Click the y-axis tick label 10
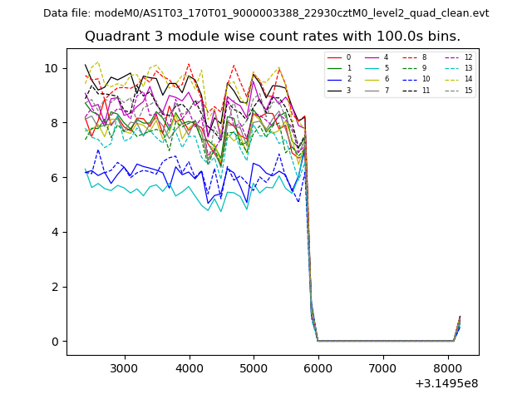Viewport: 532px width, 399px height. click(x=51, y=68)
